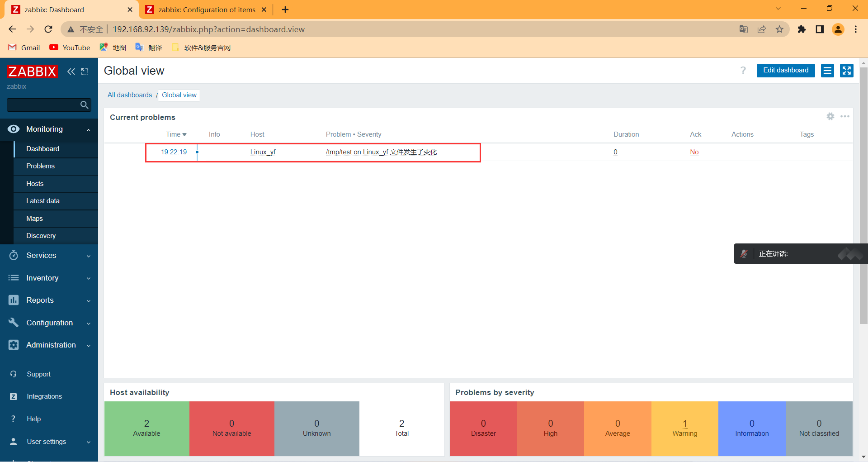Open the Chrome tab search dropdown
The image size is (868, 462).
[x=778, y=9]
